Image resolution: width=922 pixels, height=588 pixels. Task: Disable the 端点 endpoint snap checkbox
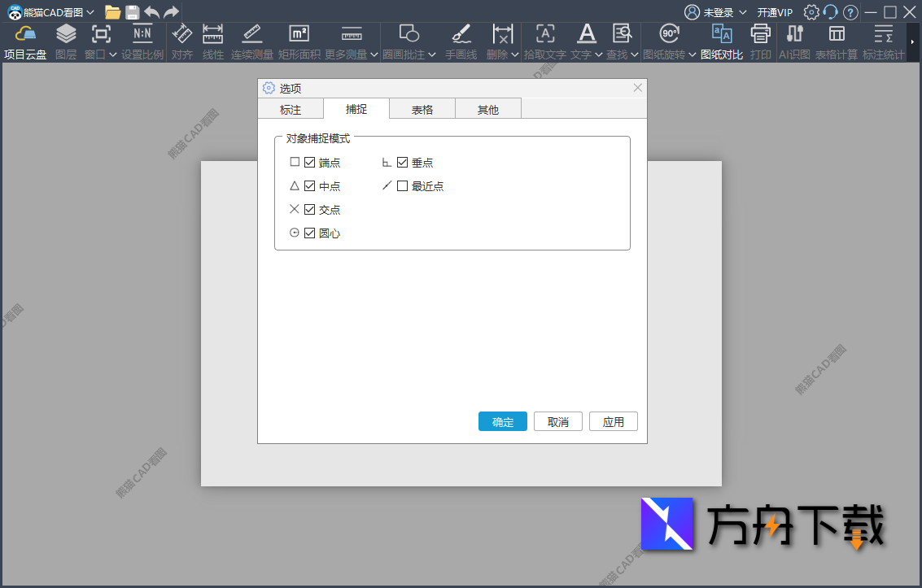point(309,162)
